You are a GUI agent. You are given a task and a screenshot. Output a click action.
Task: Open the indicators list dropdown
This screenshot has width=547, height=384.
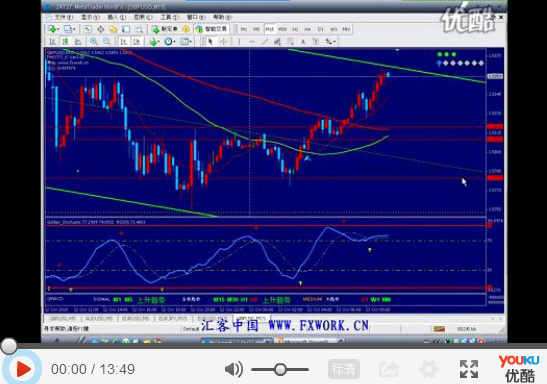click(x=154, y=42)
